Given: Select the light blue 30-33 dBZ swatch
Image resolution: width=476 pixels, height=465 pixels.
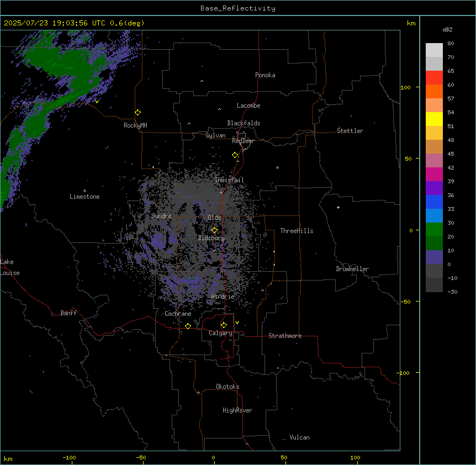Looking at the screenshot, I should point(434,216).
